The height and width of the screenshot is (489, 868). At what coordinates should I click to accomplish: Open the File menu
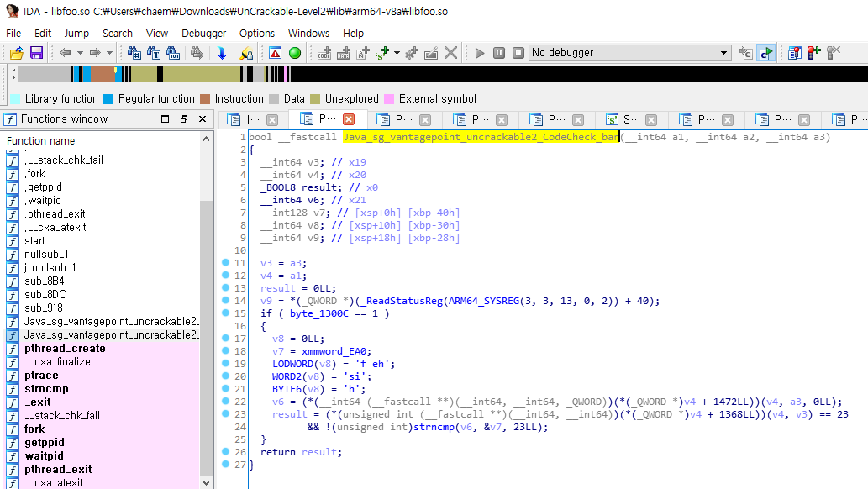[13, 34]
